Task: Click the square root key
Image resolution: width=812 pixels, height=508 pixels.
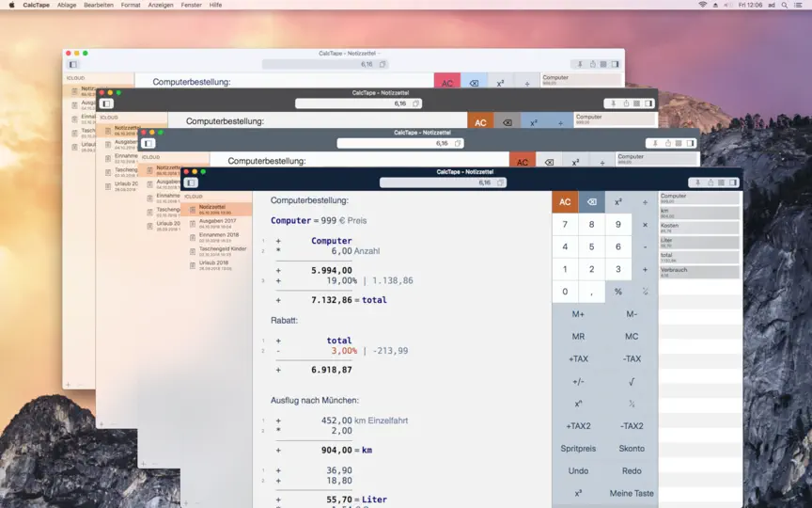Action: coord(632,382)
